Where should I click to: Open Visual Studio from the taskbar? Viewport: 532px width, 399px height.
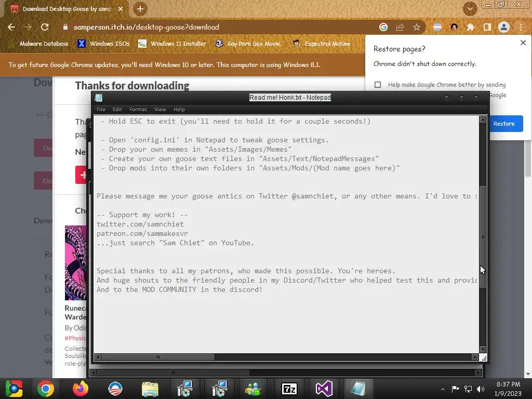coord(324,389)
